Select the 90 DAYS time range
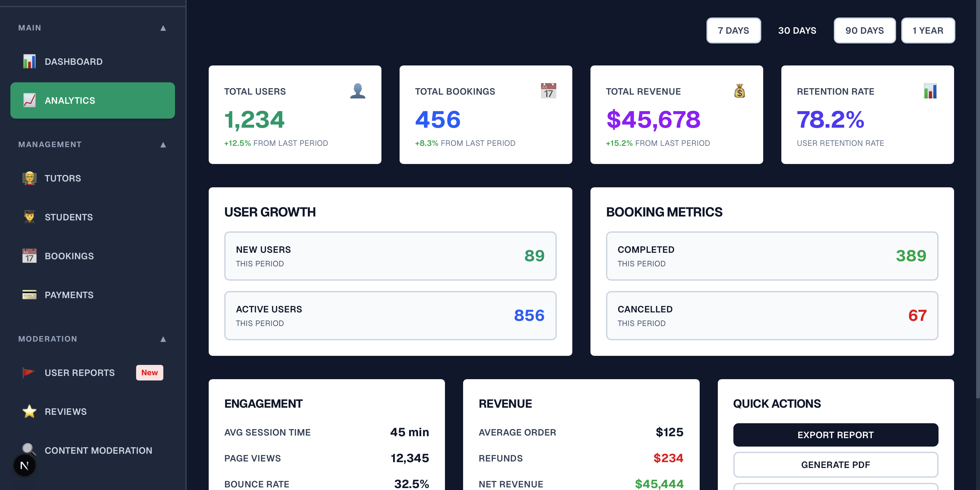This screenshot has height=490, width=980. [x=864, y=30]
